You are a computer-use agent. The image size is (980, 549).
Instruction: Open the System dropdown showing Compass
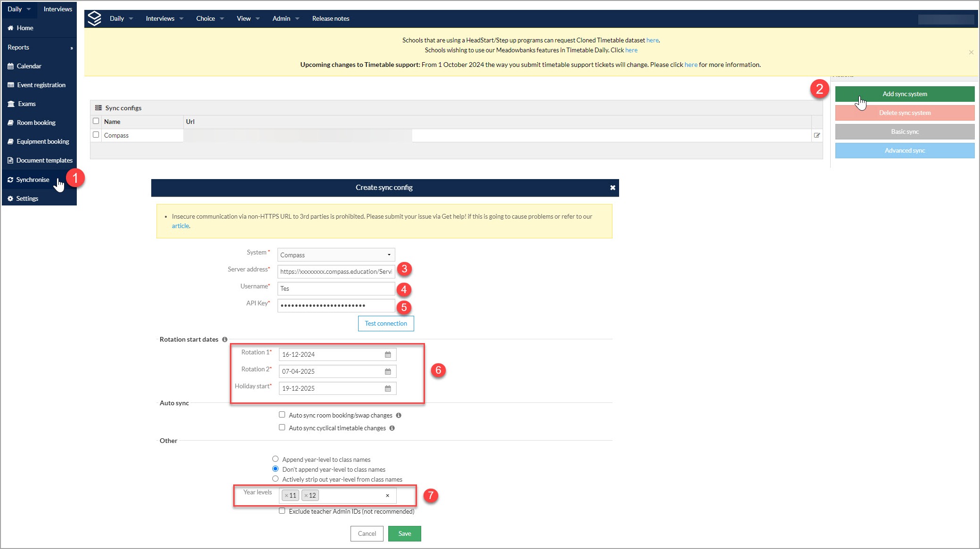point(336,255)
